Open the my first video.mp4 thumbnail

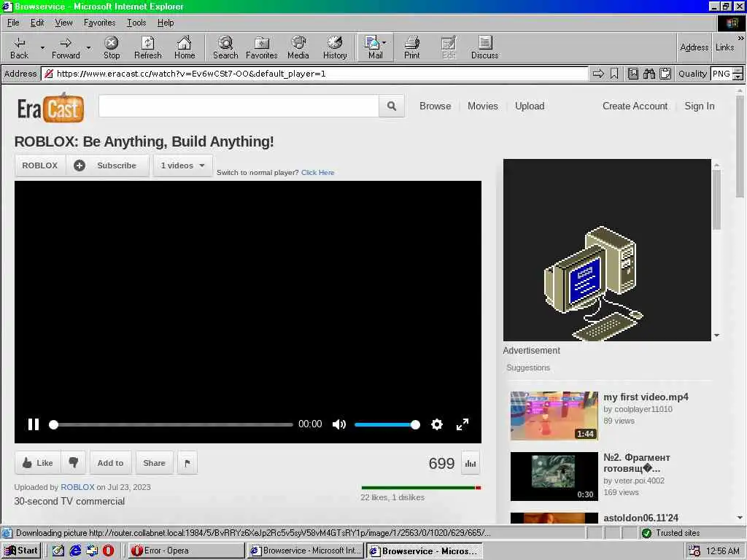[554, 416]
